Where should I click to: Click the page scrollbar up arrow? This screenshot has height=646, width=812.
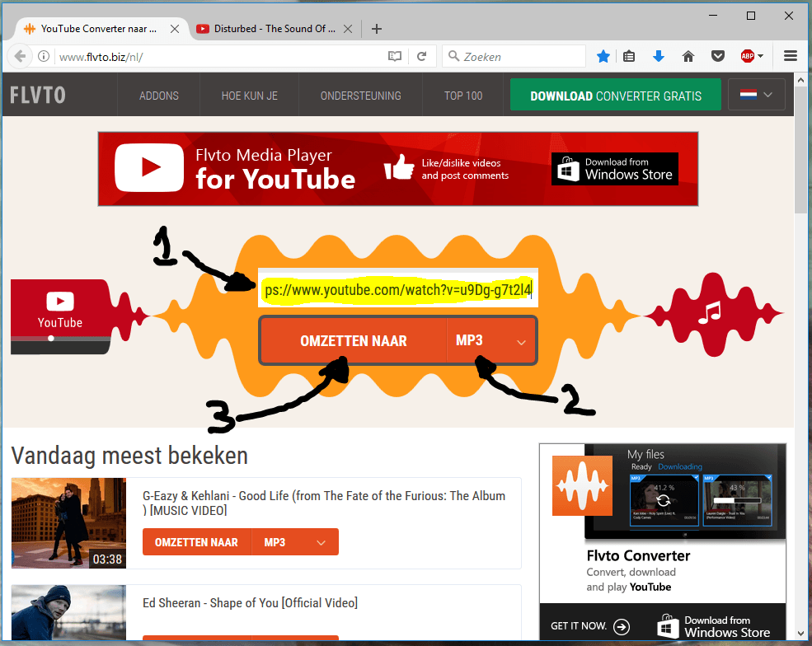click(800, 80)
